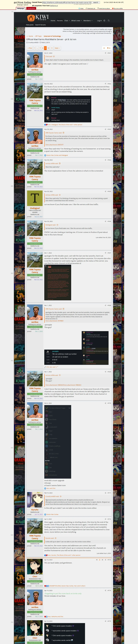Share post #161 via share icon
The image size is (138, 644).
(105, 53)
